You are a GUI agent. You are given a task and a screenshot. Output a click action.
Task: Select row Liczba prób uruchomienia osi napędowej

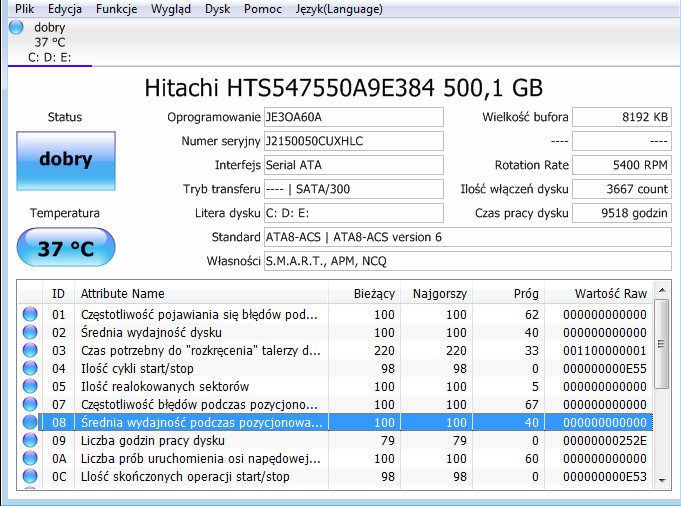[x=335, y=458]
